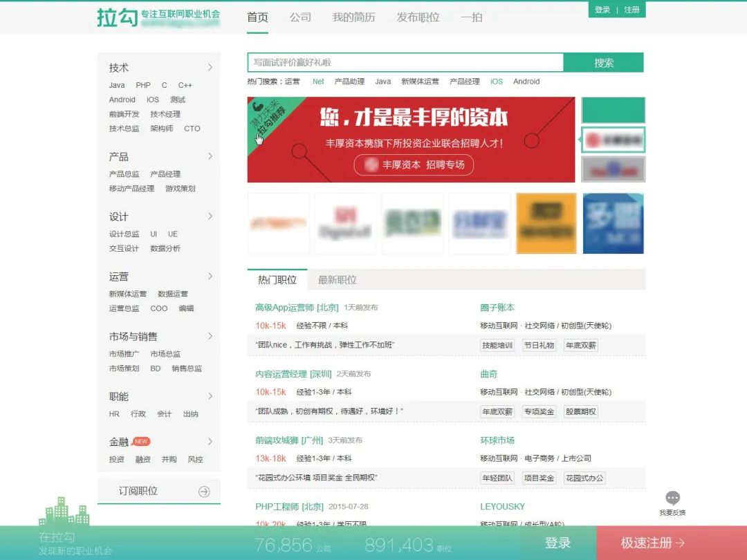Open company 环球市场
747x560 pixels.
pyautogui.click(x=497, y=440)
